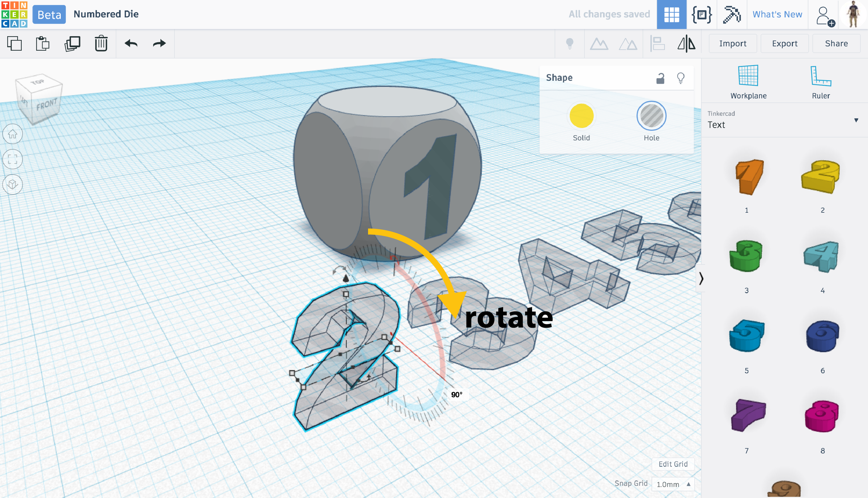Viewport: 868px width, 498px height.
Task: Delete selection with trash icon
Action: [101, 43]
